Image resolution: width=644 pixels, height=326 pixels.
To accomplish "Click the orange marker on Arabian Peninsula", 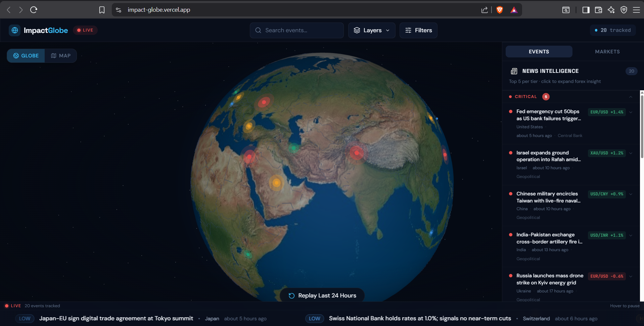I will pyautogui.click(x=276, y=183).
